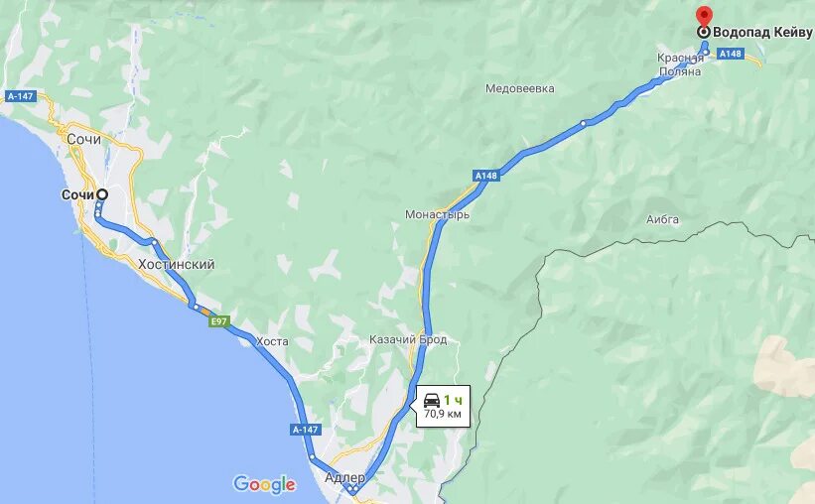Click the Хоста town label
Image resolution: width=815 pixels, height=504 pixels.
[272, 341]
